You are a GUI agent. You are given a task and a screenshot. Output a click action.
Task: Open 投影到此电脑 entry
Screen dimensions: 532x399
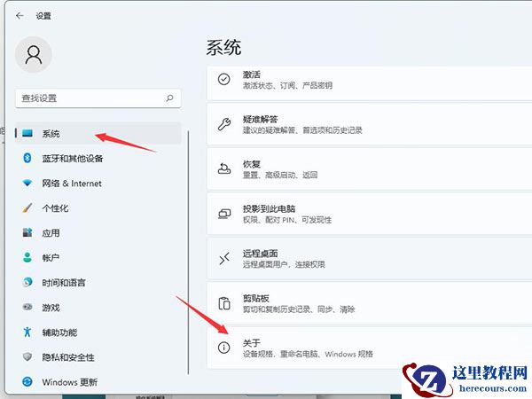[x=370, y=214]
